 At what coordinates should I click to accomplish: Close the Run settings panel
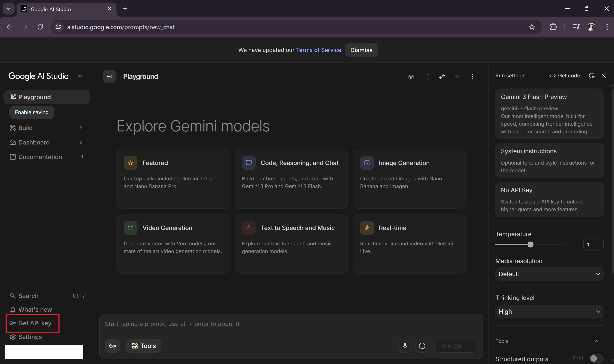pos(604,76)
